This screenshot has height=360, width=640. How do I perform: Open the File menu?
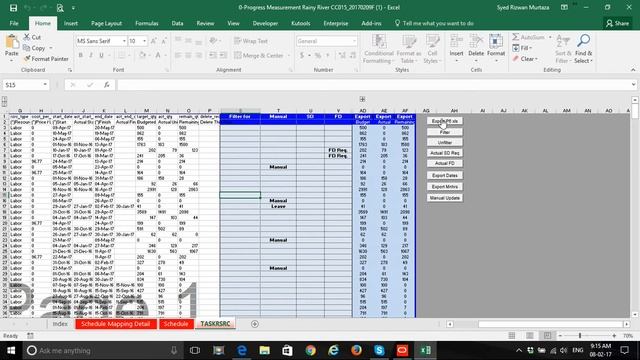tap(14, 23)
